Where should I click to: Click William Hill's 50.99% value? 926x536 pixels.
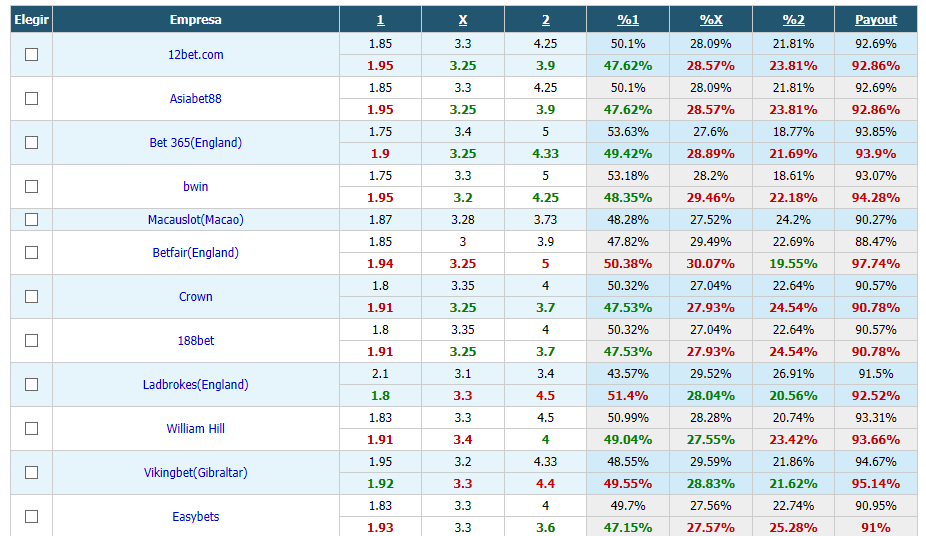[628, 417]
